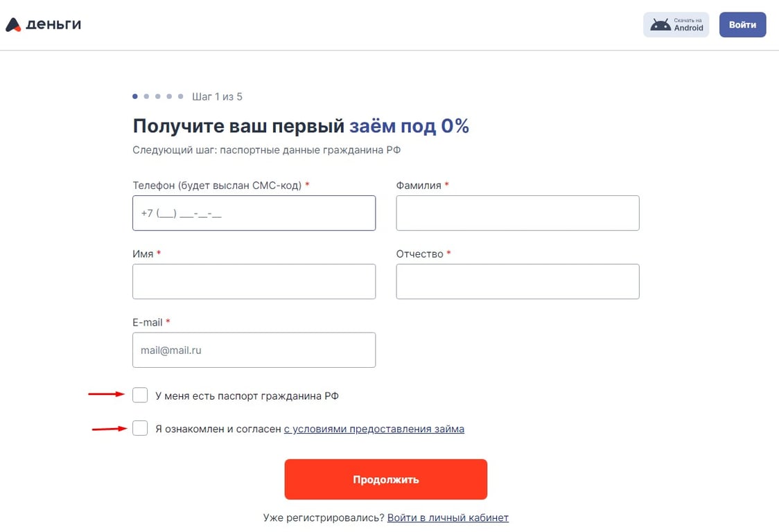Select the fifth step progress dot
779x532 pixels.
pyautogui.click(x=181, y=97)
